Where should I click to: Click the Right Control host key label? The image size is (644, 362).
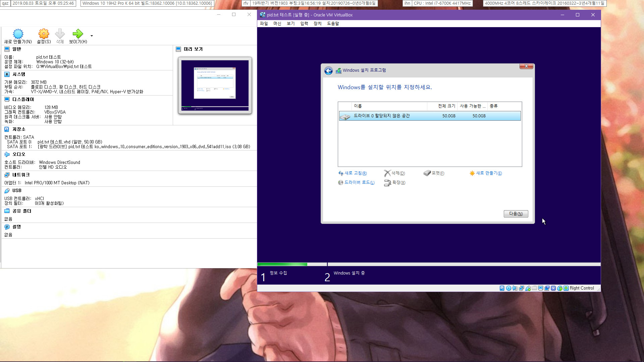(582, 288)
